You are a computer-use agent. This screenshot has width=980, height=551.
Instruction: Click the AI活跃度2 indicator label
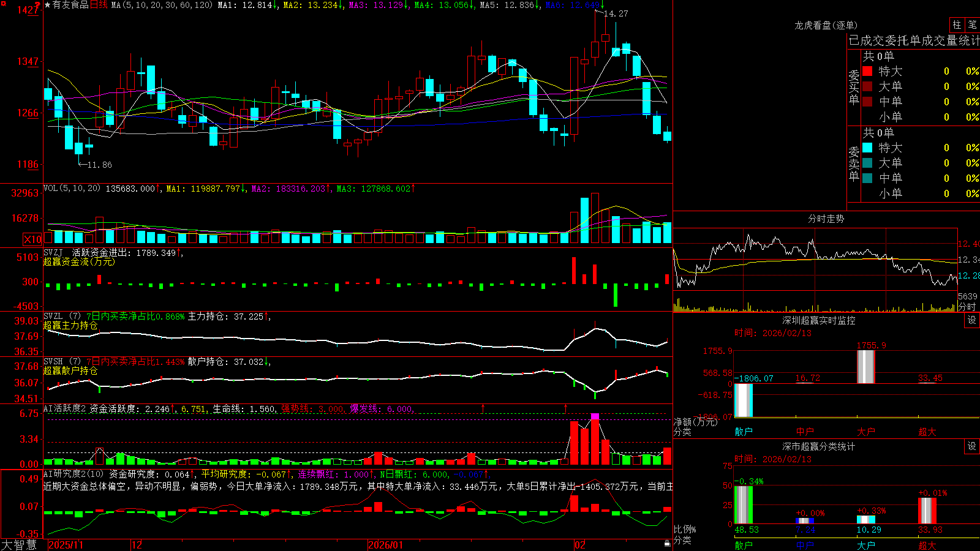pos(65,408)
